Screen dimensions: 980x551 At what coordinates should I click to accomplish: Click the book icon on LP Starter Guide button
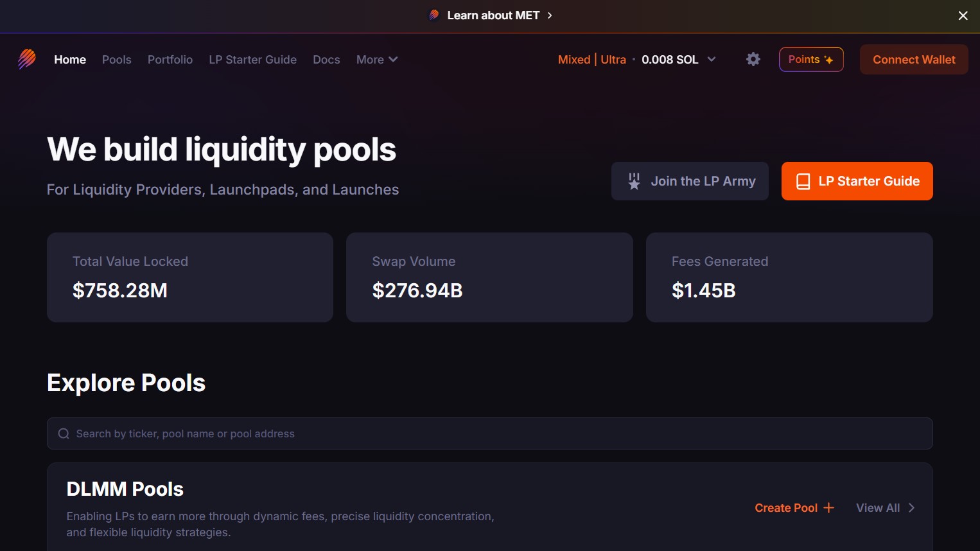pyautogui.click(x=803, y=182)
